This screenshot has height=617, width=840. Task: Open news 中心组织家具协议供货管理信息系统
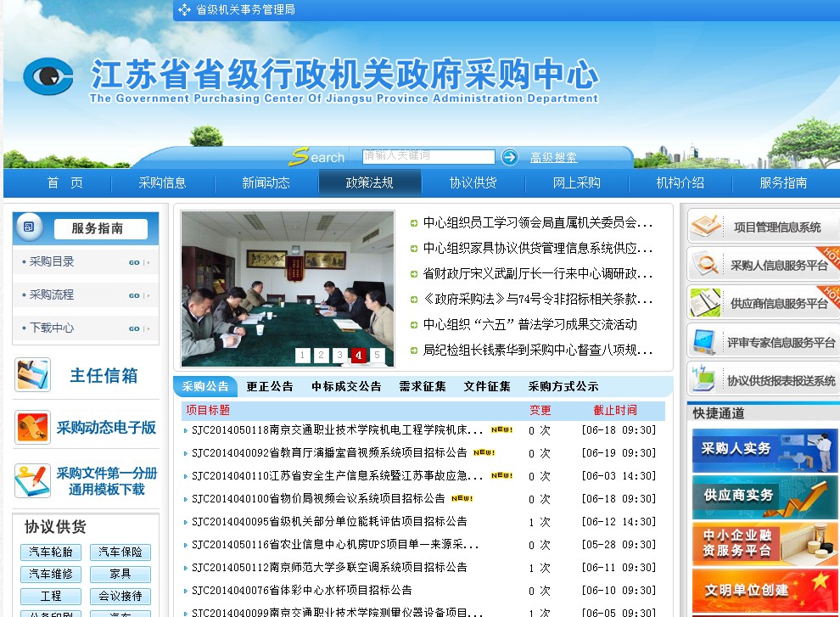point(537,248)
